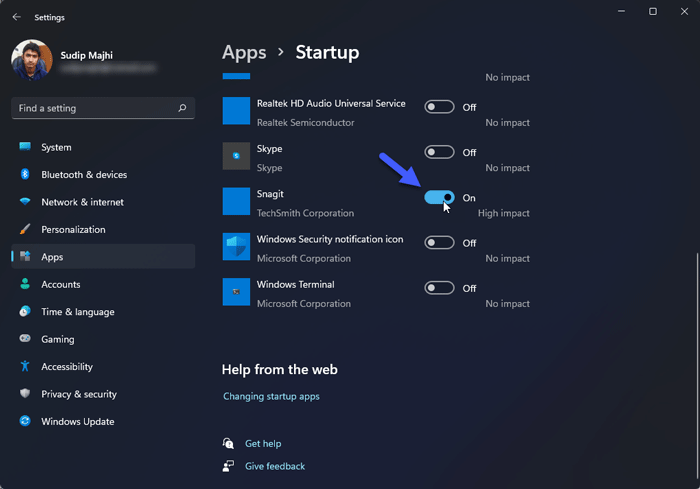This screenshot has width=700, height=489.
Task: Go to Bluetooth & devices
Action: (x=103, y=175)
